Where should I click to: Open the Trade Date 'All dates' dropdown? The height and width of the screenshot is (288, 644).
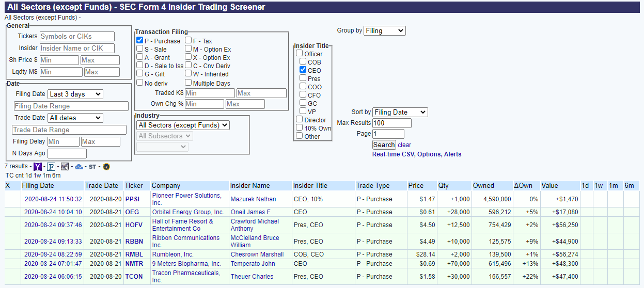point(75,118)
